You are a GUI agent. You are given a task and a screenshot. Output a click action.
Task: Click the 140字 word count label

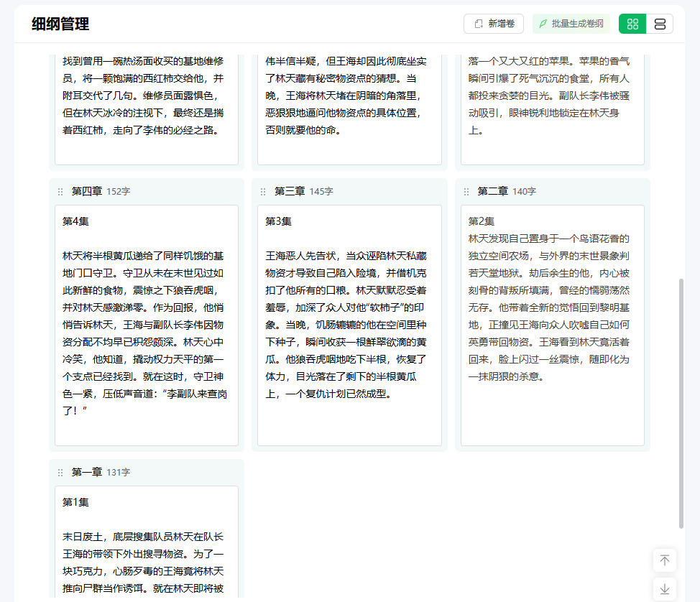(525, 191)
